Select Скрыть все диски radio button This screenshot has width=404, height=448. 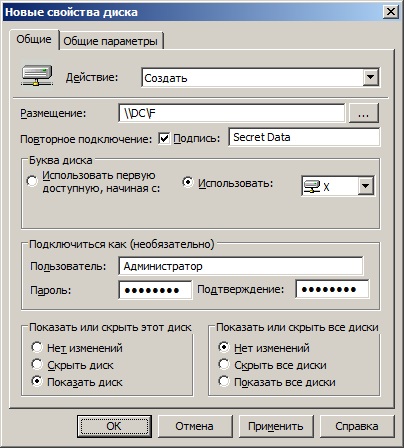pos(224,364)
